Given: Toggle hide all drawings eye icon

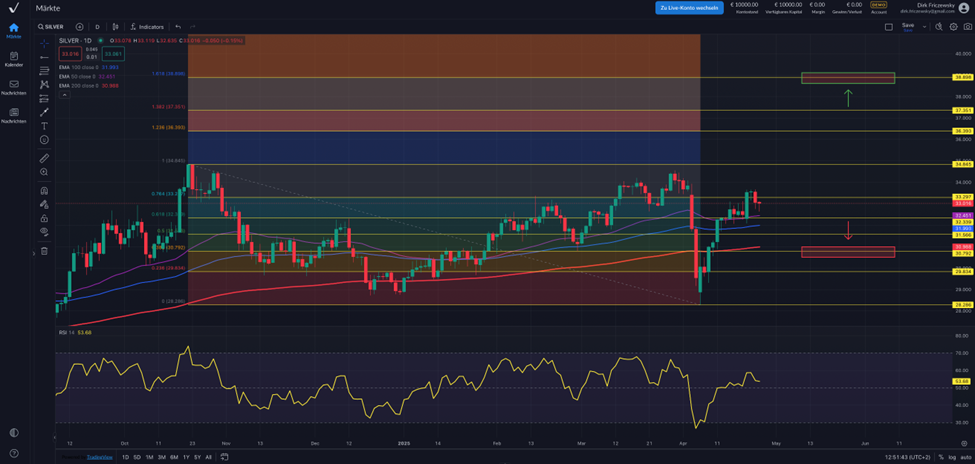Looking at the screenshot, I should (44, 231).
